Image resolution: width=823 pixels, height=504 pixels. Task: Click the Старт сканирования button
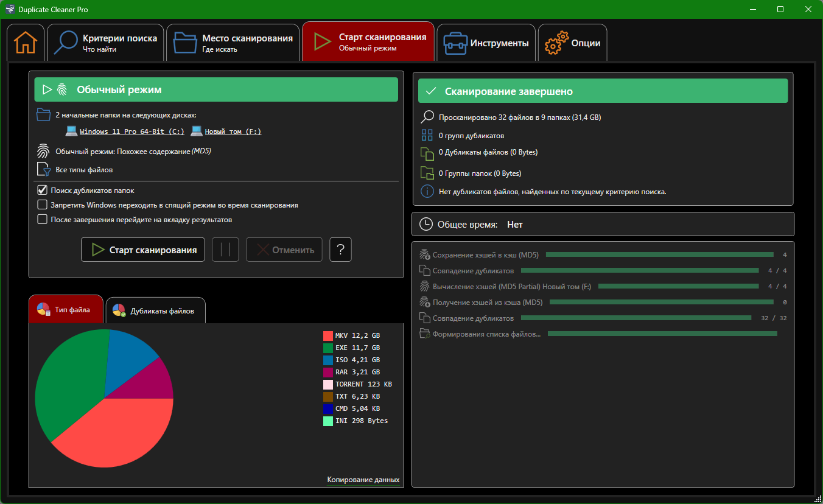pyautogui.click(x=143, y=250)
